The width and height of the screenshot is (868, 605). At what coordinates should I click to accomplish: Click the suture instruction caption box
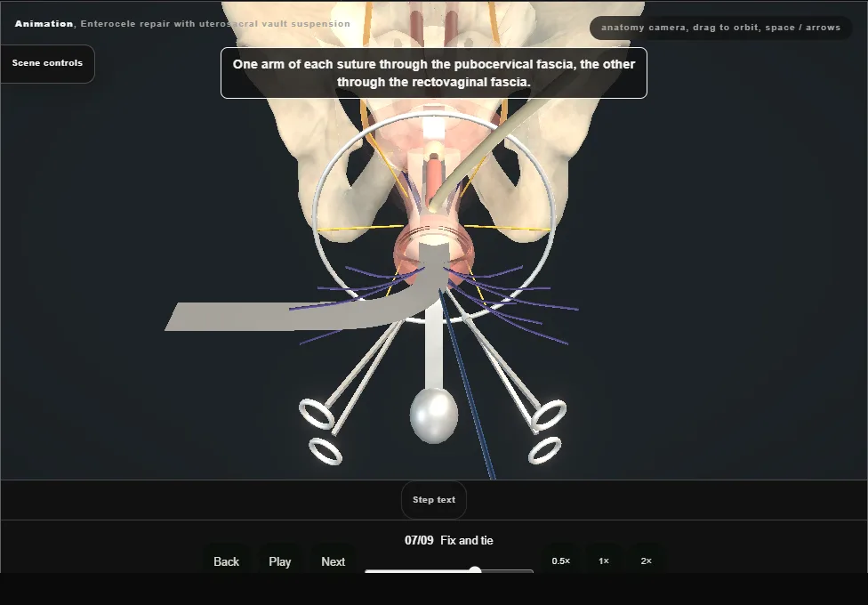(434, 73)
